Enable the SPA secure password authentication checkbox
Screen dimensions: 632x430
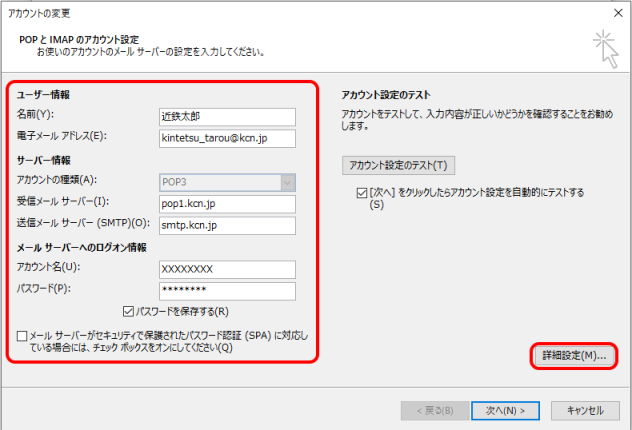point(22,336)
